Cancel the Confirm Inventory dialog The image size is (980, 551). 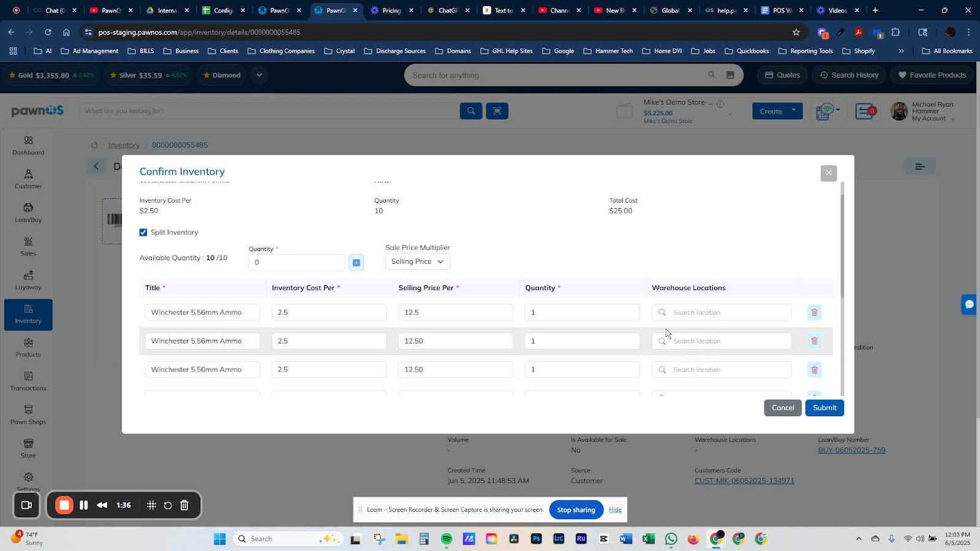tap(783, 408)
